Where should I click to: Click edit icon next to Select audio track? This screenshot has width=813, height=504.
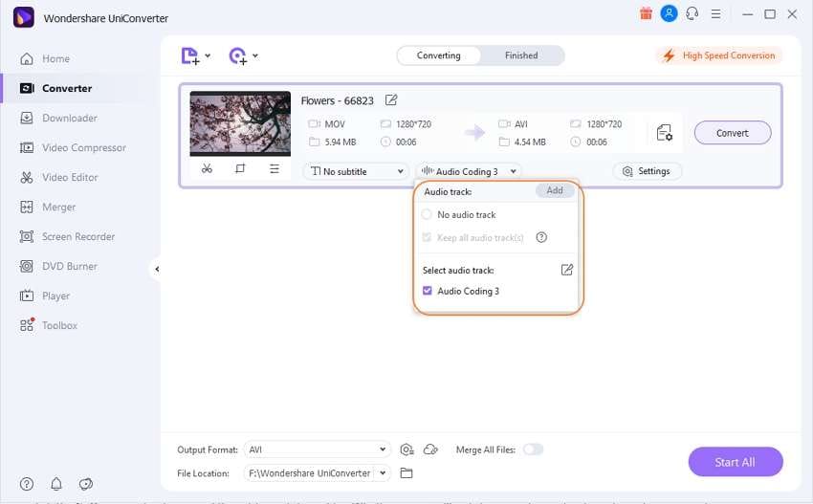[x=567, y=270]
